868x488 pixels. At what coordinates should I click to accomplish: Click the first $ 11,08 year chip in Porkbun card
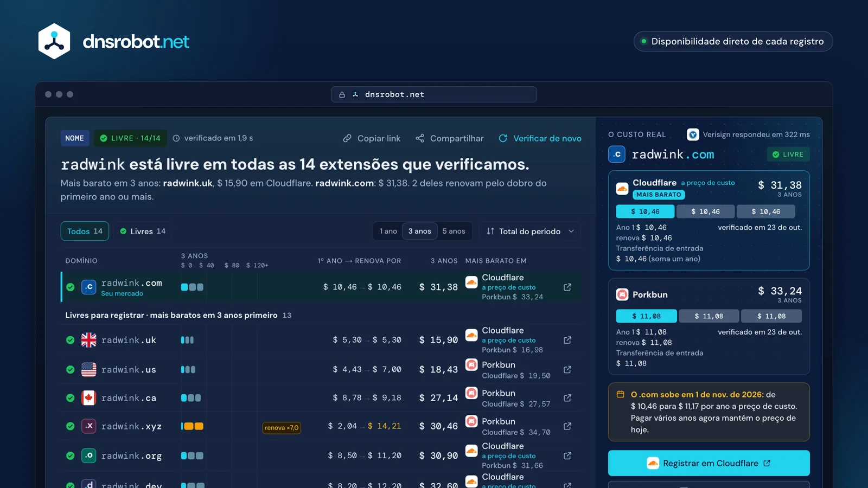pos(646,316)
